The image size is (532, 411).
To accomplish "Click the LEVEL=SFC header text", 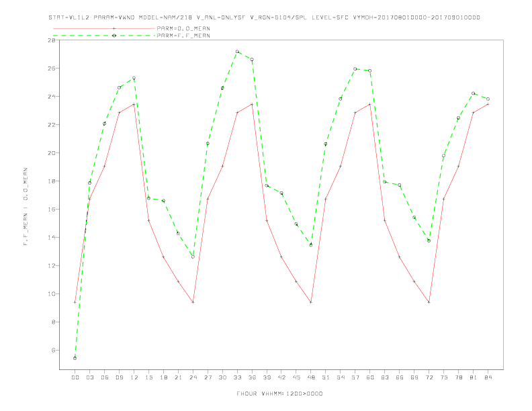I will 330,17.
